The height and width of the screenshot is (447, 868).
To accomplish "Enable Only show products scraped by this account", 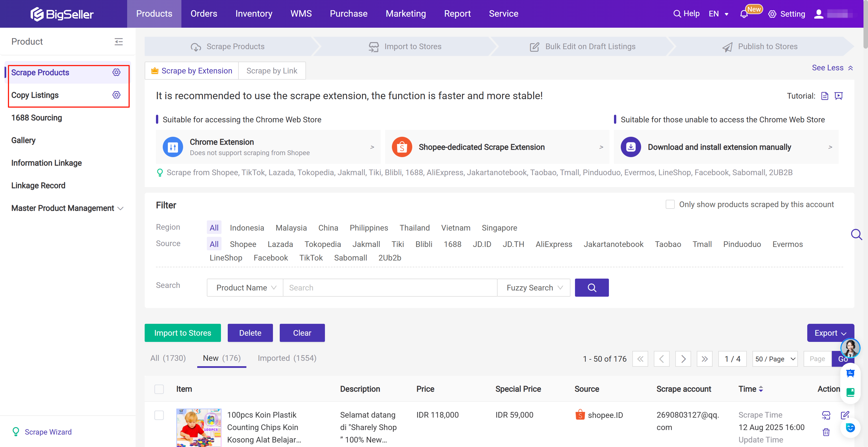I will 670,204.
